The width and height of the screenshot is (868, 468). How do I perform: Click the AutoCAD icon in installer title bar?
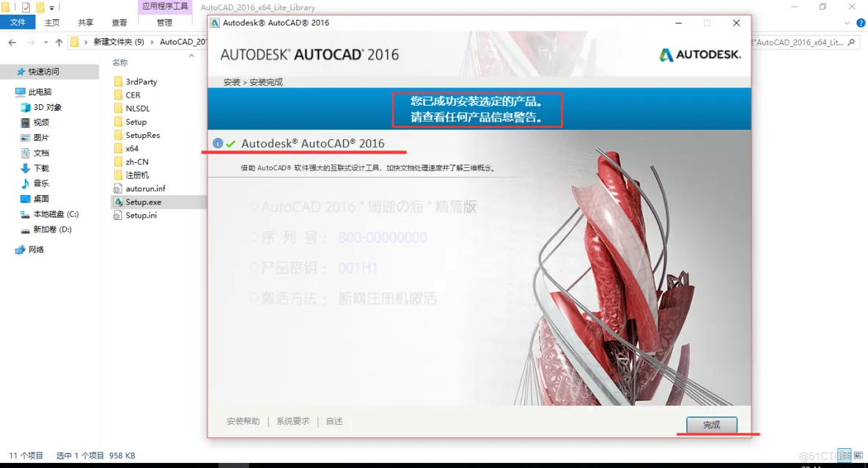tap(215, 23)
